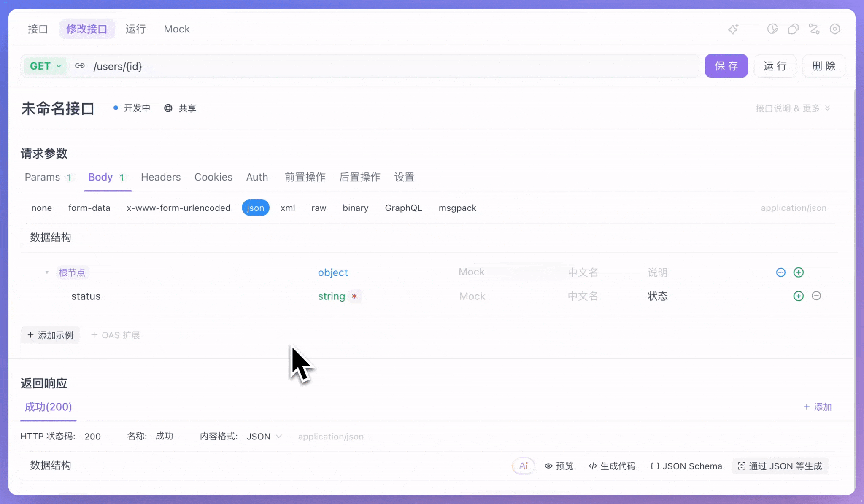This screenshot has height=504, width=864.
Task: Add a sibling field after status
Action: click(798, 296)
